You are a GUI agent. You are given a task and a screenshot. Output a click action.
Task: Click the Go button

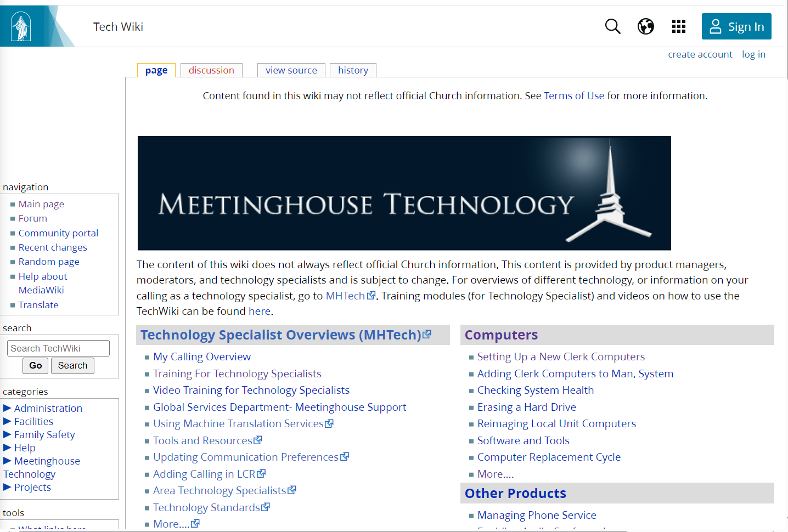click(36, 365)
